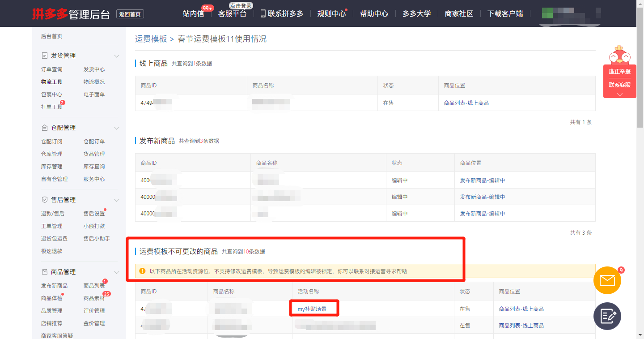
Task: Open 商品列表 in sidebar
Action: tap(94, 286)
